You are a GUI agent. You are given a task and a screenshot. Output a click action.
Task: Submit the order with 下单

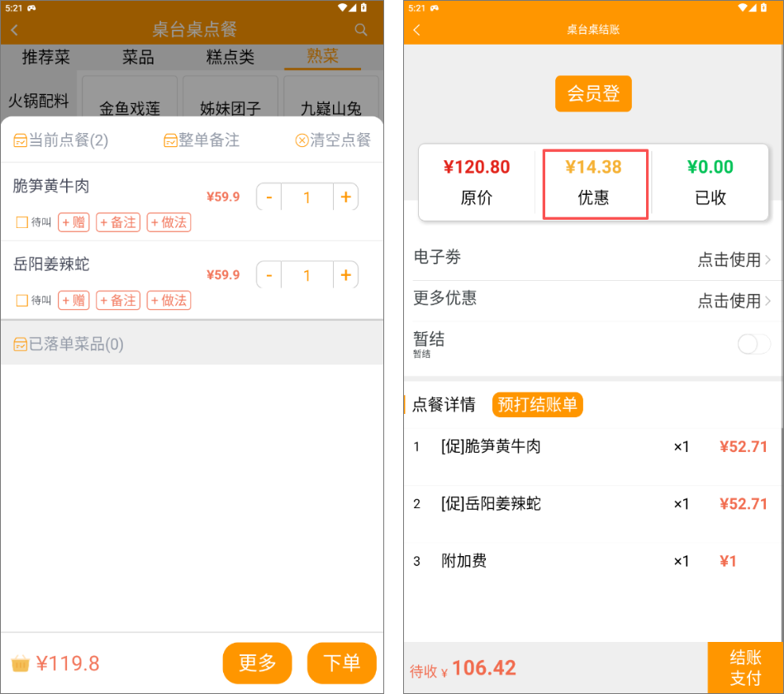(x=342, y=663)
